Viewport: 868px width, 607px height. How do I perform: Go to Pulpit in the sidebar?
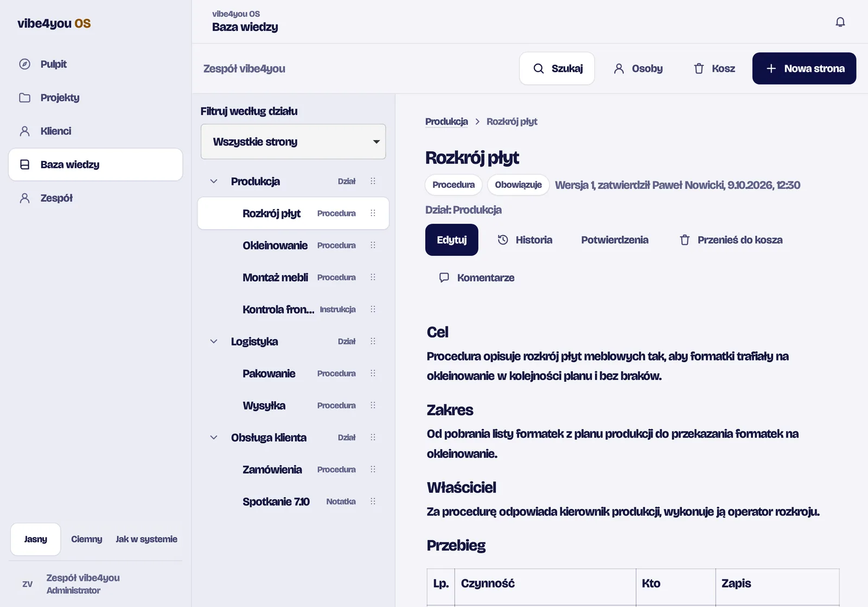(95, 64)
